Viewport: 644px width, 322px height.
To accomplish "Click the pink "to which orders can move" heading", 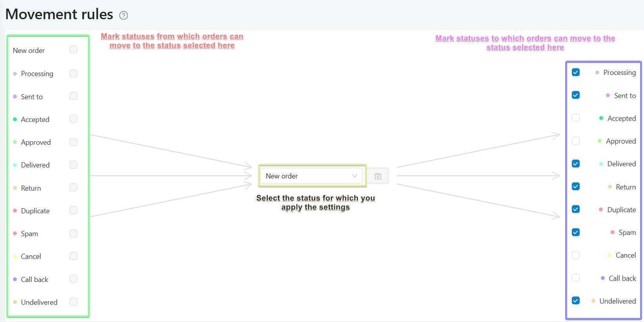I will click(525, 43).
